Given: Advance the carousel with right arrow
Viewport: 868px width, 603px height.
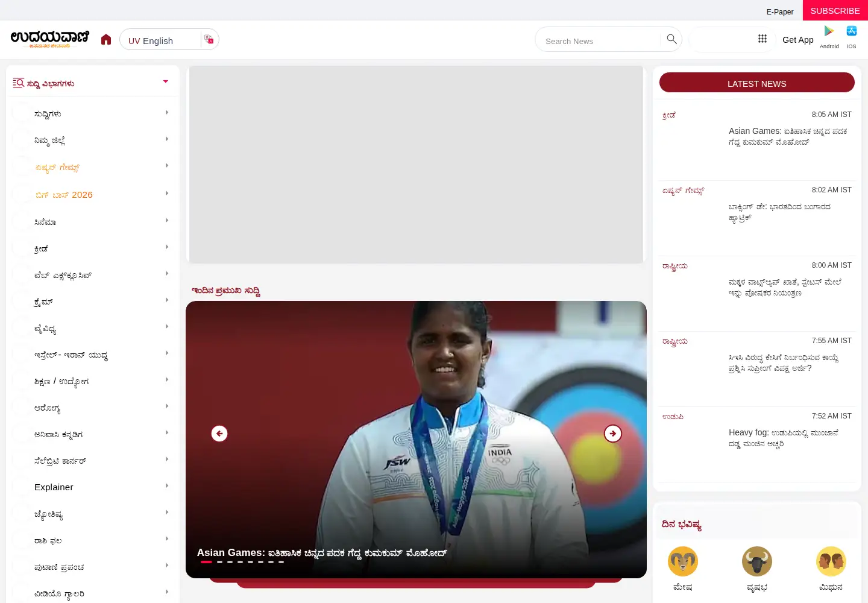Looking at the screenshot, I should pyautogui.click(x=613, y=434).
